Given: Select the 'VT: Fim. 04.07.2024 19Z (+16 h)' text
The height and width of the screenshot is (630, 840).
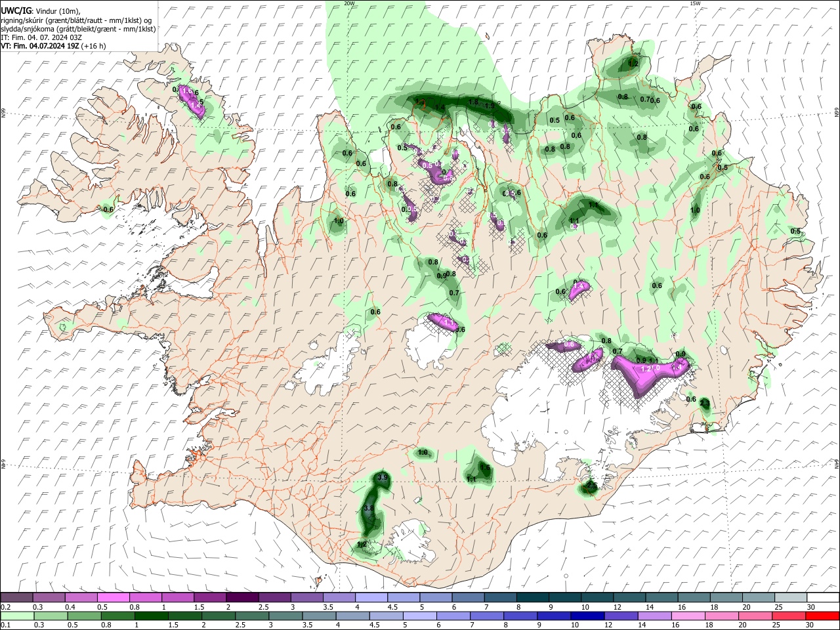Looking at the screenshot, I should coord(53,46).
